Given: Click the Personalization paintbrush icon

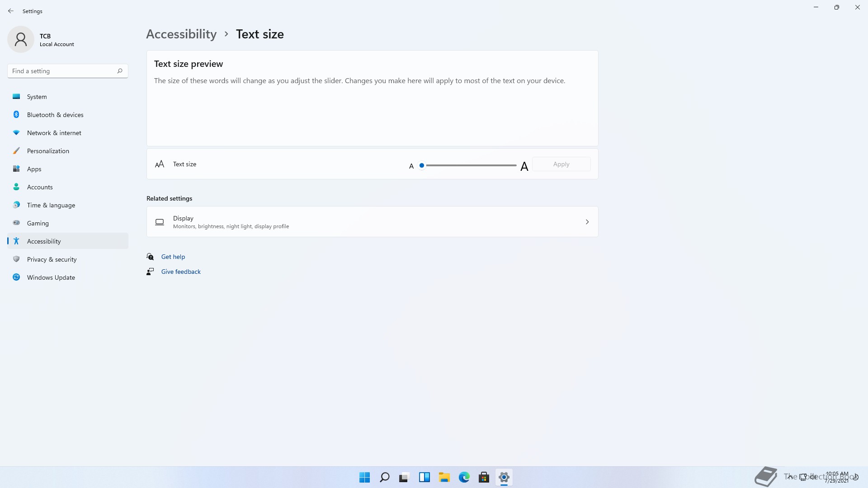Looking at the screenshot, I should tap(16, 151).
